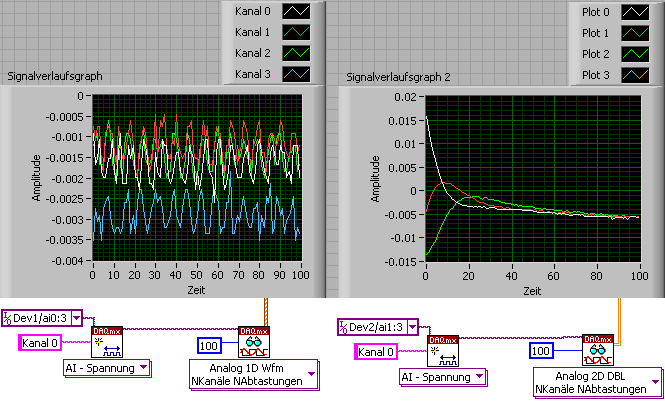Screen dimensions: 665x405
Task: Click the Signalverlaufsgraph title label
Action: (55, 76)
